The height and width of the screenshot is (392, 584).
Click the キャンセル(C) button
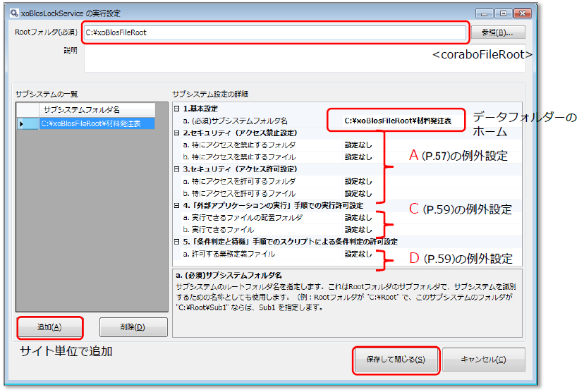coord(484,360)
